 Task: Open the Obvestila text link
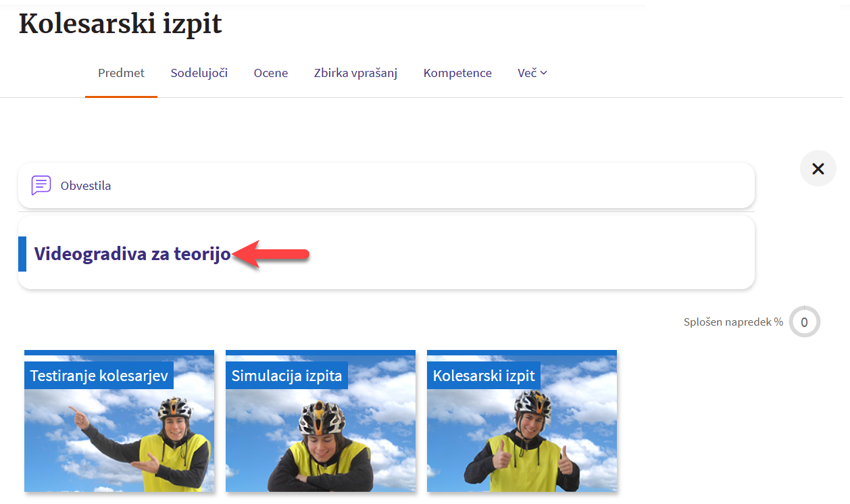click(x=86, y=186)
